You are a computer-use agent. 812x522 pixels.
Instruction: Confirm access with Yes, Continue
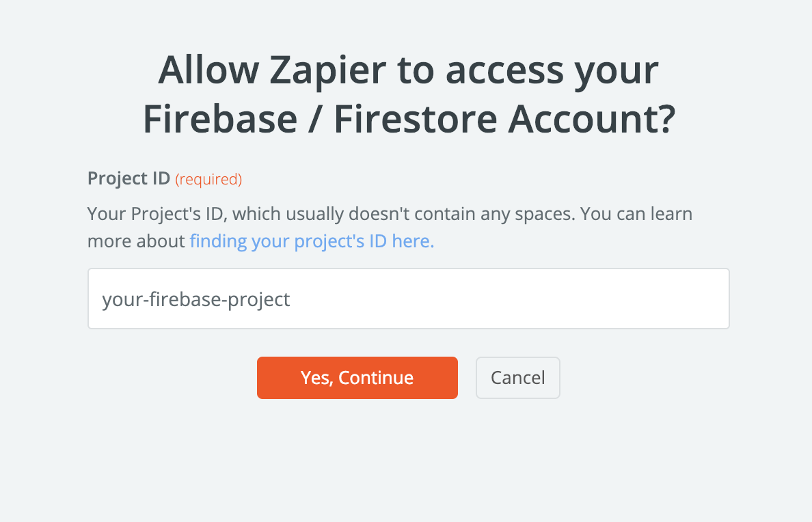pos(357,378)
